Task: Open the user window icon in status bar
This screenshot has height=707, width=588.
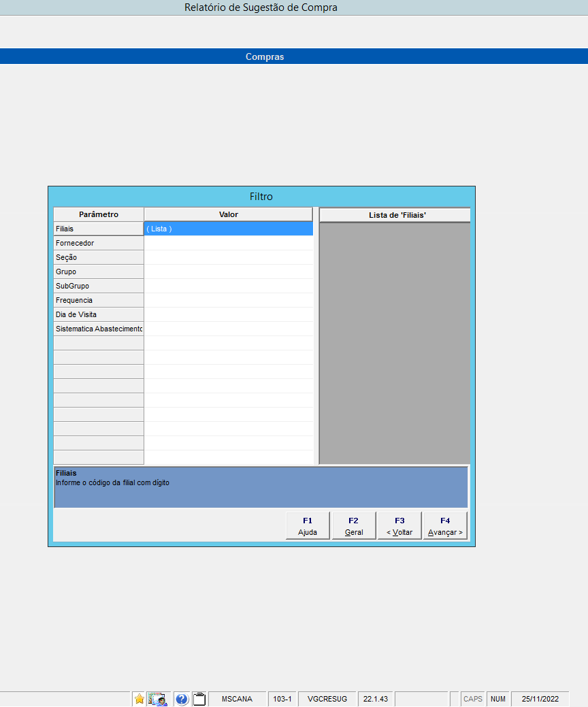Action: point(157,699)
